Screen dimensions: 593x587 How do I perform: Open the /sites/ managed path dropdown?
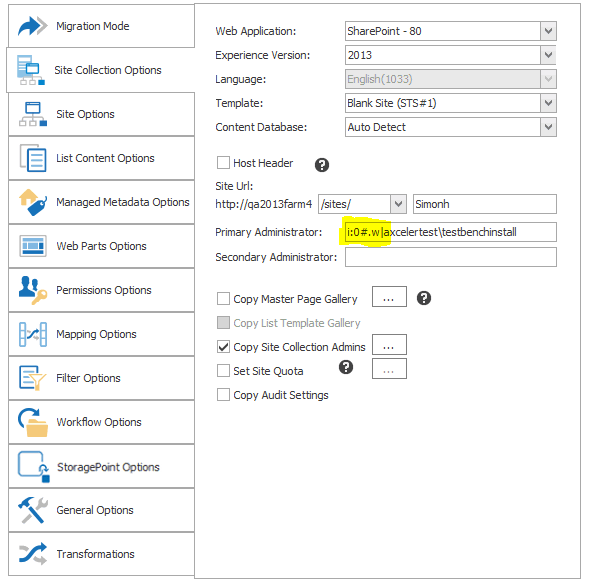click(398, 204)
